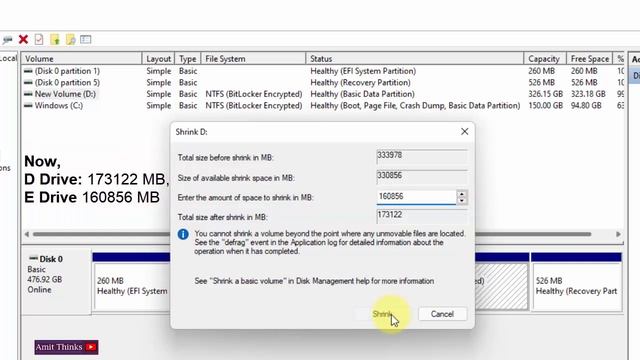The width and height of the screenshot is (640, 360).
Task: Select the (Disk 0 partition 1) volume row
Action: point(322,71)
